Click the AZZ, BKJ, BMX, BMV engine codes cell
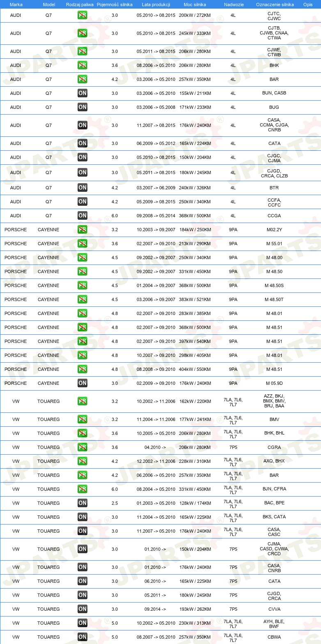The height and width of the screenshot is (644, 321). coord(274,401)
